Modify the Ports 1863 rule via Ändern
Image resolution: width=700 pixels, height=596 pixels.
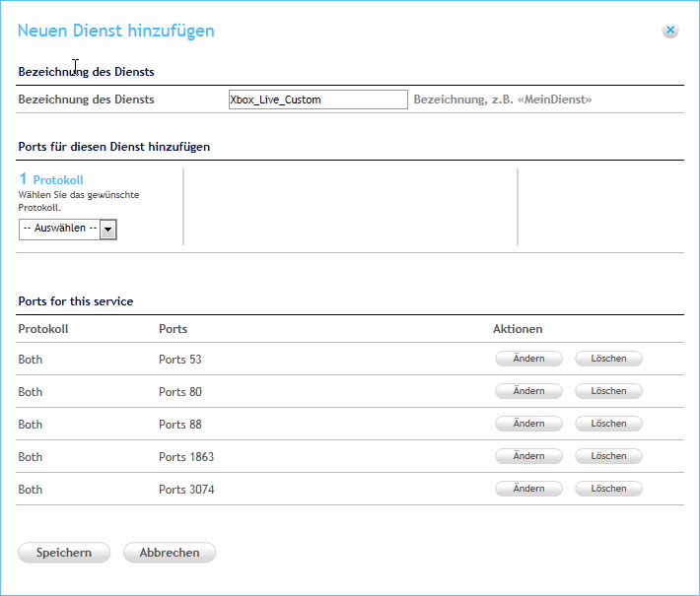click(528, 456)
